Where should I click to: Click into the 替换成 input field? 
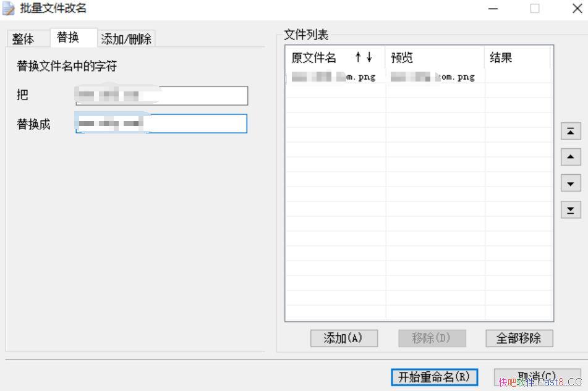161,124
